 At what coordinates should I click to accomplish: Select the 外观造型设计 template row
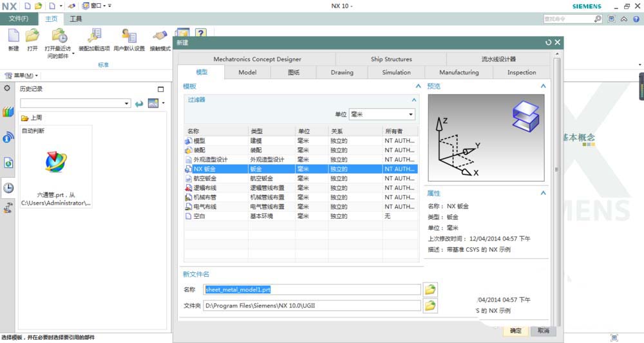click(301, 160)
